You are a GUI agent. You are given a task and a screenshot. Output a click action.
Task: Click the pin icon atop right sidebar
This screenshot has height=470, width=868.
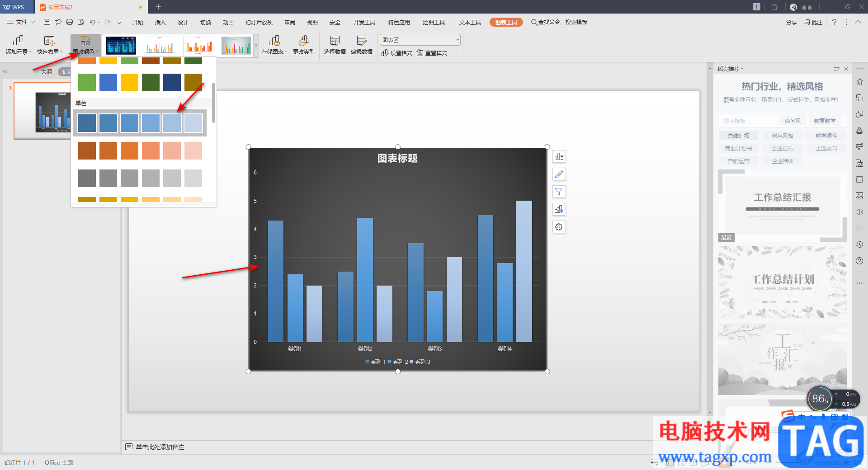[x=859, y=82]
